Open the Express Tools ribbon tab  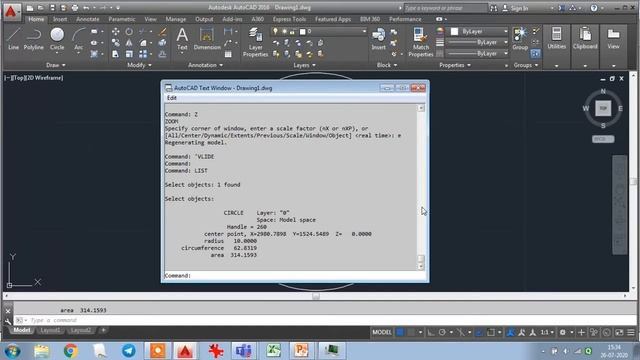point(289,19)
